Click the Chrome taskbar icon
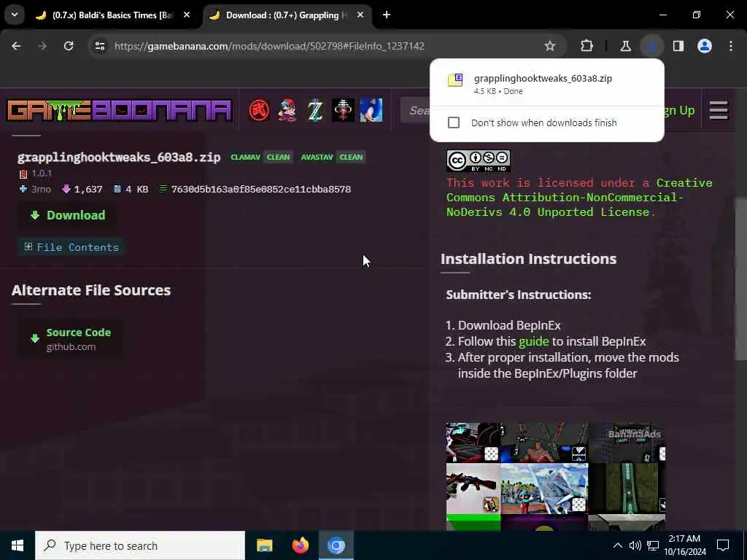Image resolution: width=747 pixels, height=560 pixels. [336, 545]
